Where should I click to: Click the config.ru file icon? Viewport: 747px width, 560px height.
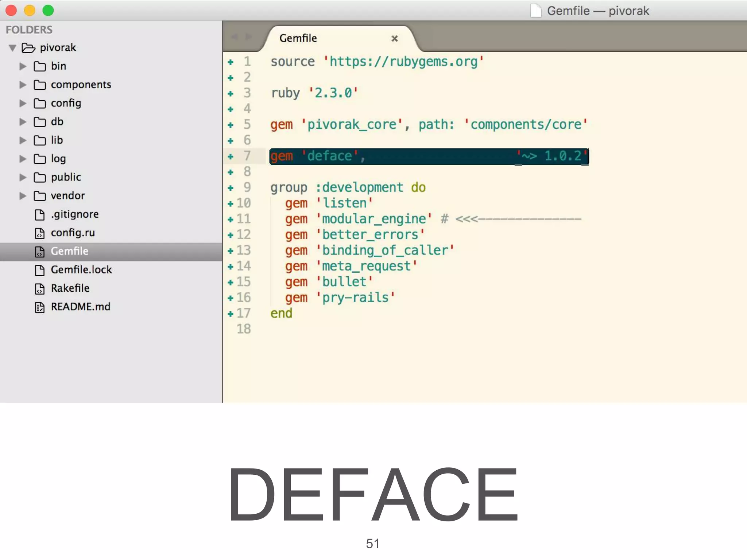coord(40,233)
